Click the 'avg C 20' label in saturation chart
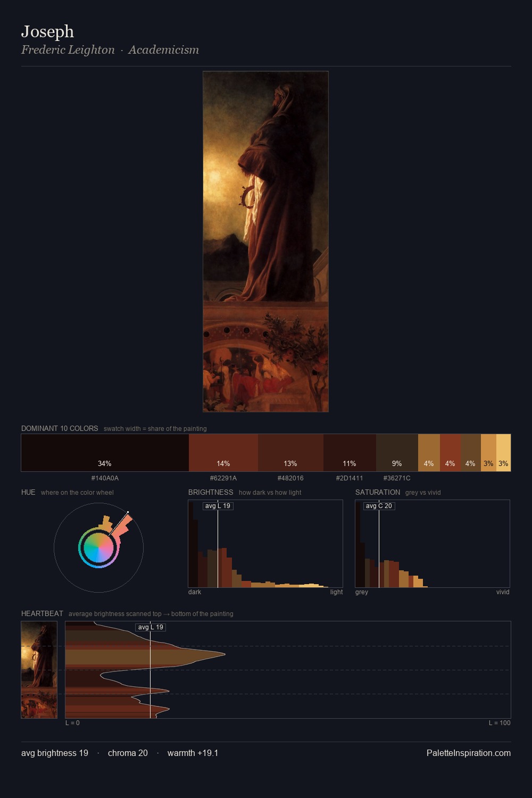This screenshot has width=532, height=798. click(379, 506)
